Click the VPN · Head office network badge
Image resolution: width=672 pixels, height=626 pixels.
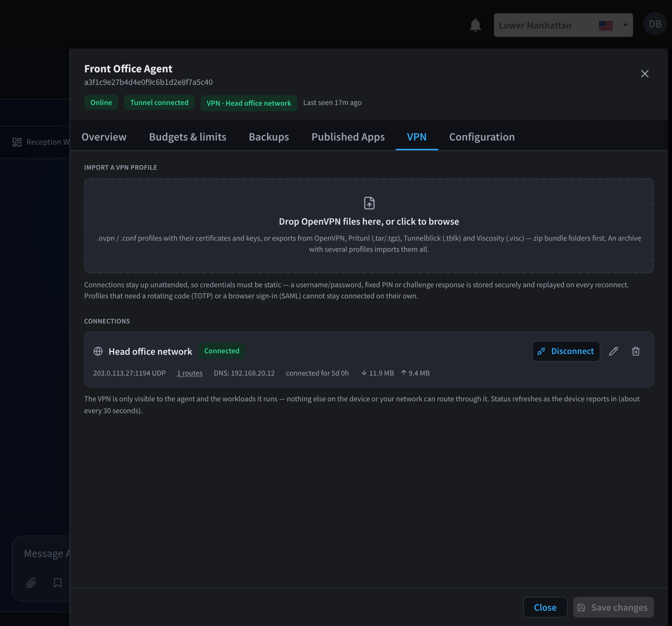tap(249, 103)
